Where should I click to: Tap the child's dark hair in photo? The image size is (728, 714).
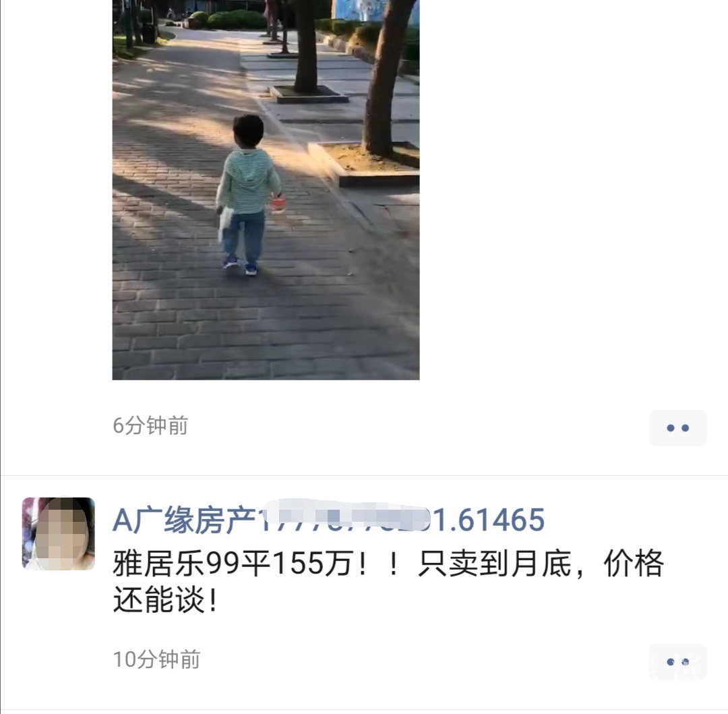(x=248, y=130)
